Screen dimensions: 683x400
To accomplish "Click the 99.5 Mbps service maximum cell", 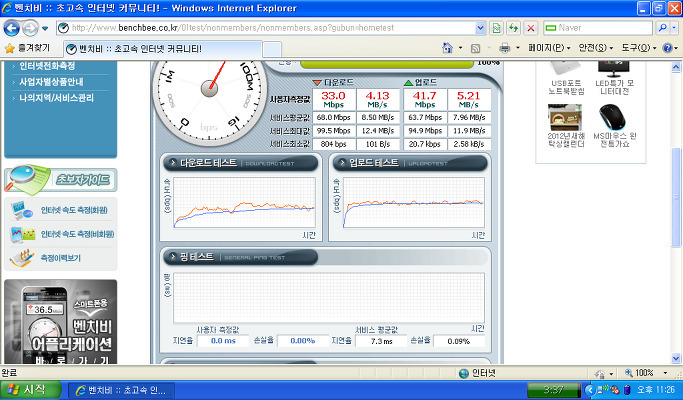I will point(333,131).
